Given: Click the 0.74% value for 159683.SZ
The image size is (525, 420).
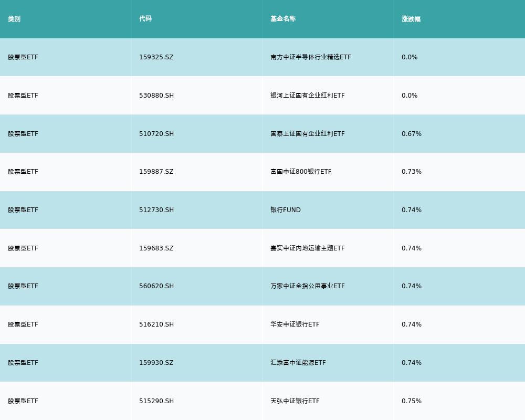Looking at the screenshot, I should click(412, 248).
